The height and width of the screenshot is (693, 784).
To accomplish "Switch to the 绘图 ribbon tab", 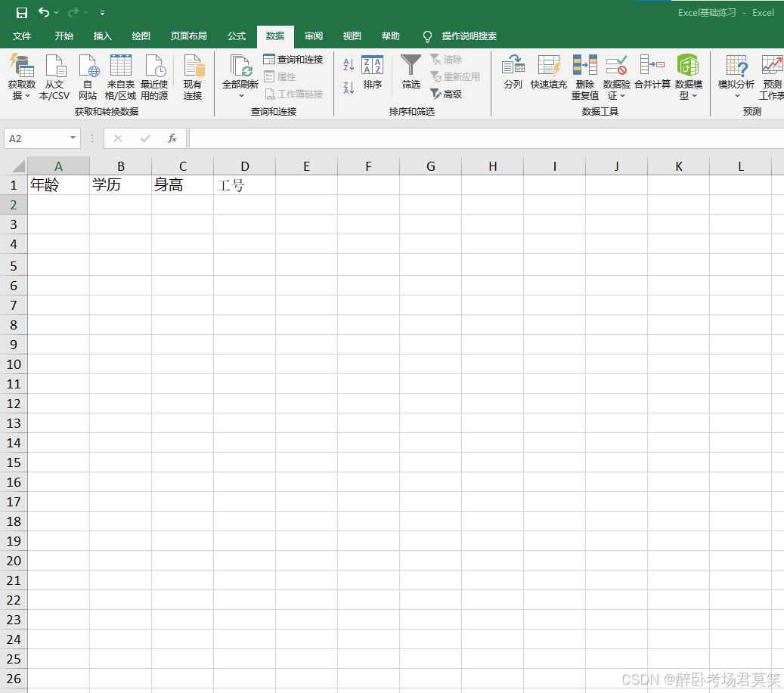I will [x=141, y=36].
